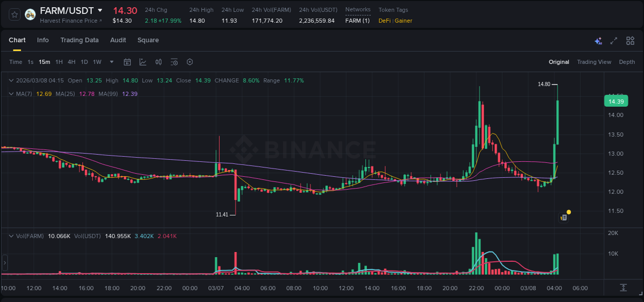
Task: Open Harvest Finance Price link
Action: point(71,21)
